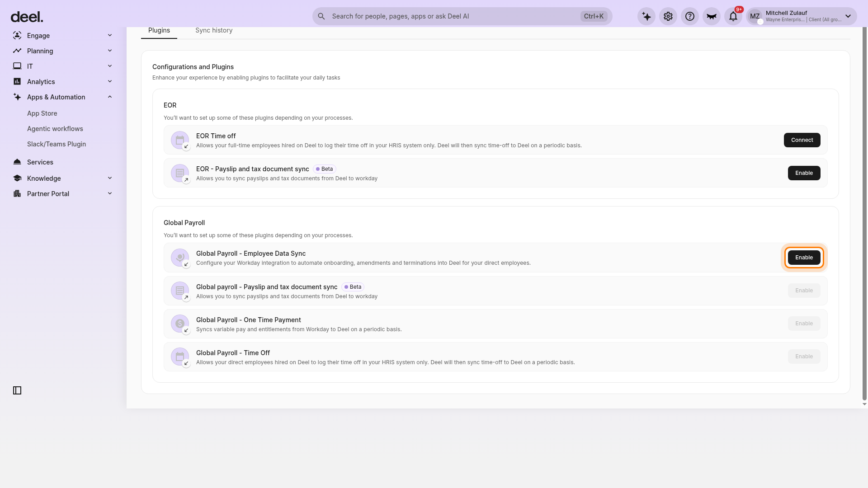Click the Partner Portal building icon

coord(17,193)
